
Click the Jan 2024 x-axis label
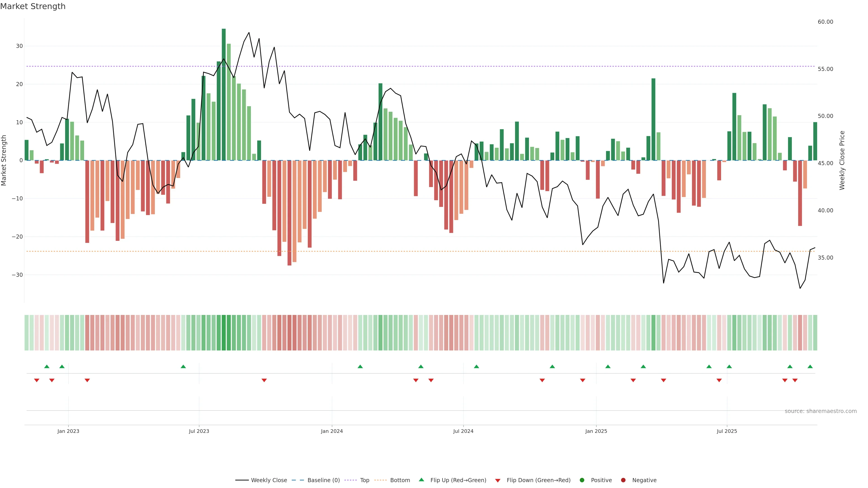(332, 431)
